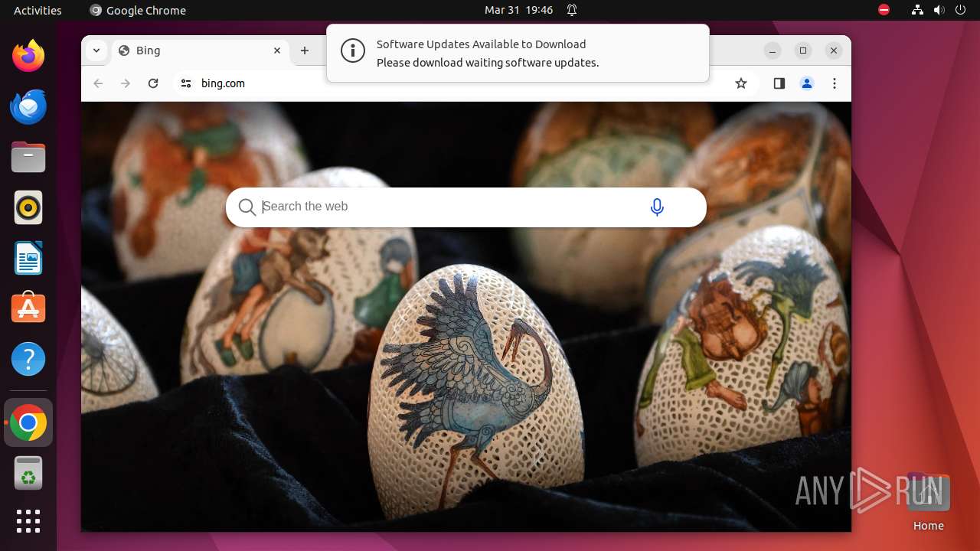Go back to previous page

98,83
